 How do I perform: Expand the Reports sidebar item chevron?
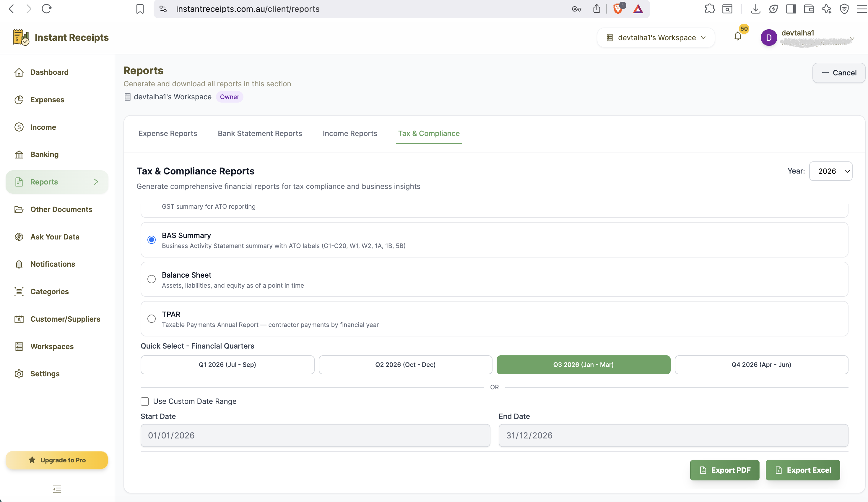(96, 182)
